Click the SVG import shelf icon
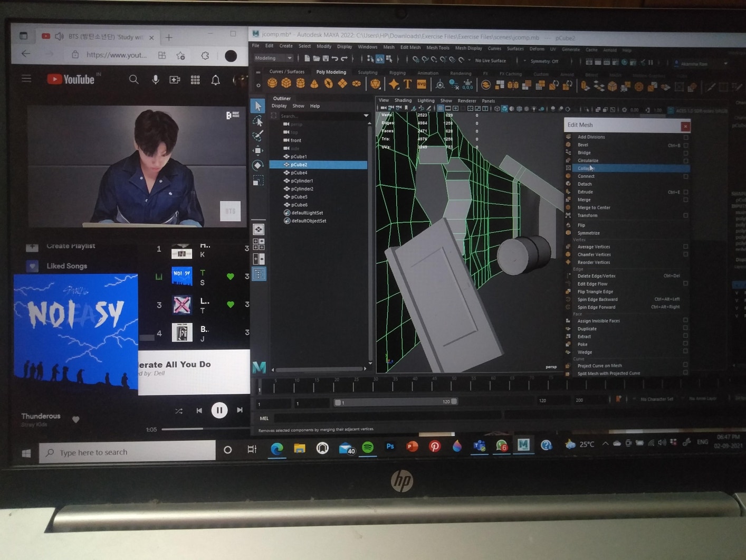The image size is (746, 560). point(422,84)
